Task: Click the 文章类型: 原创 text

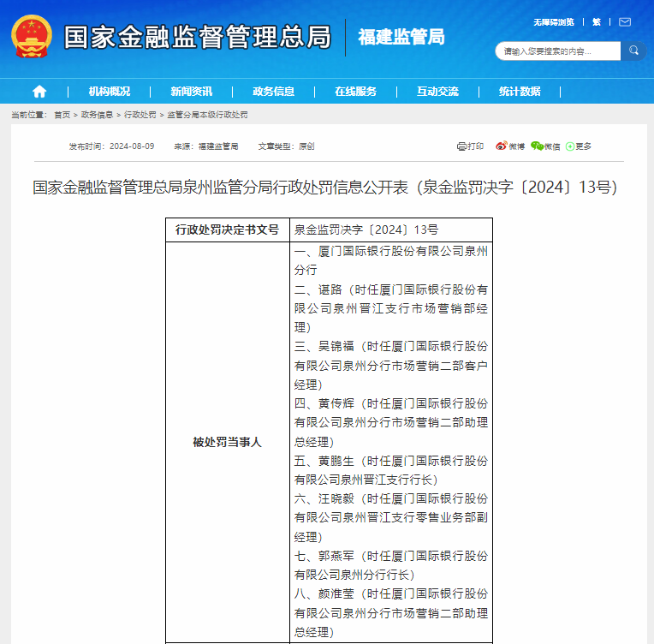Action: pos(286,146)
